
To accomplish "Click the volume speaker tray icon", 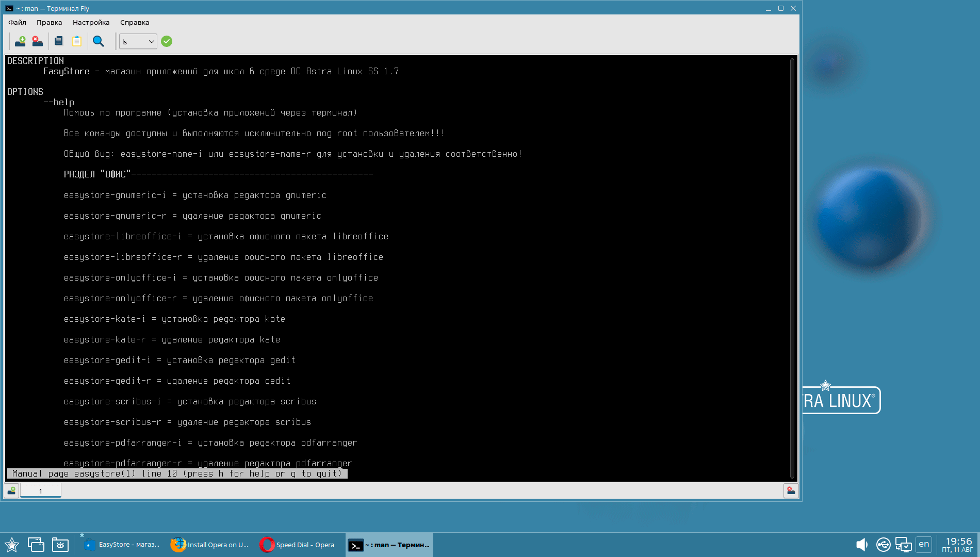I will click(x=861, y=545).
